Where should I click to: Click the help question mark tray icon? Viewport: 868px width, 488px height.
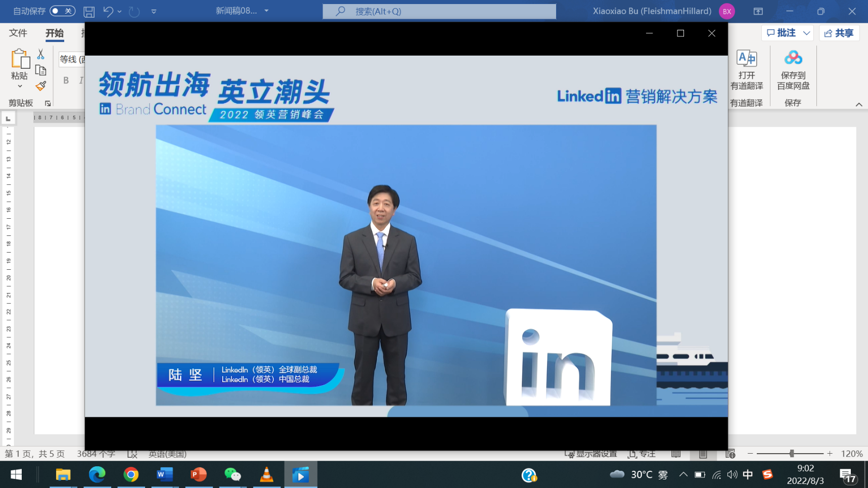point(529,475)
